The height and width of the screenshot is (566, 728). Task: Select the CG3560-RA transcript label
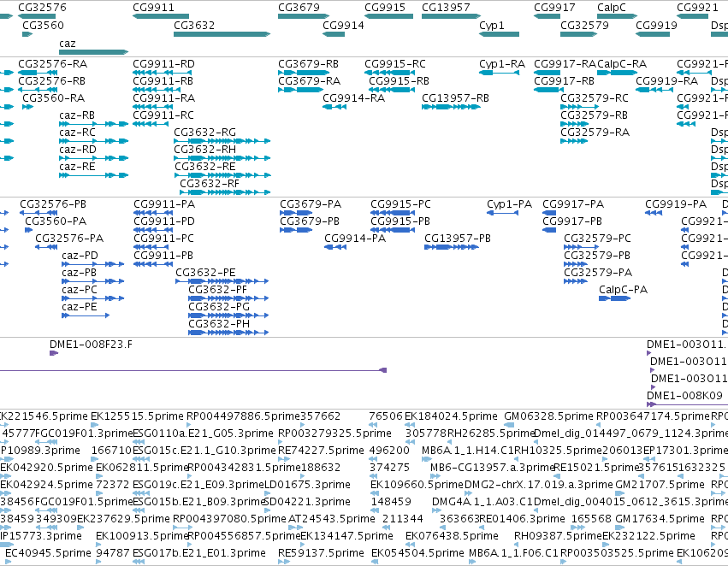(x=53, y=97)
